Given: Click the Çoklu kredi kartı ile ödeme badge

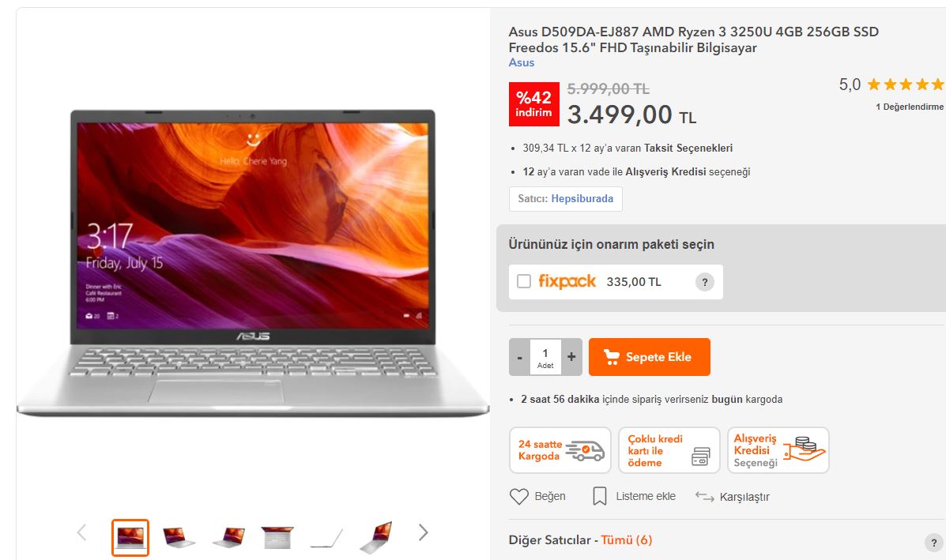Looking at the screenshot, I should pos(669,450).
